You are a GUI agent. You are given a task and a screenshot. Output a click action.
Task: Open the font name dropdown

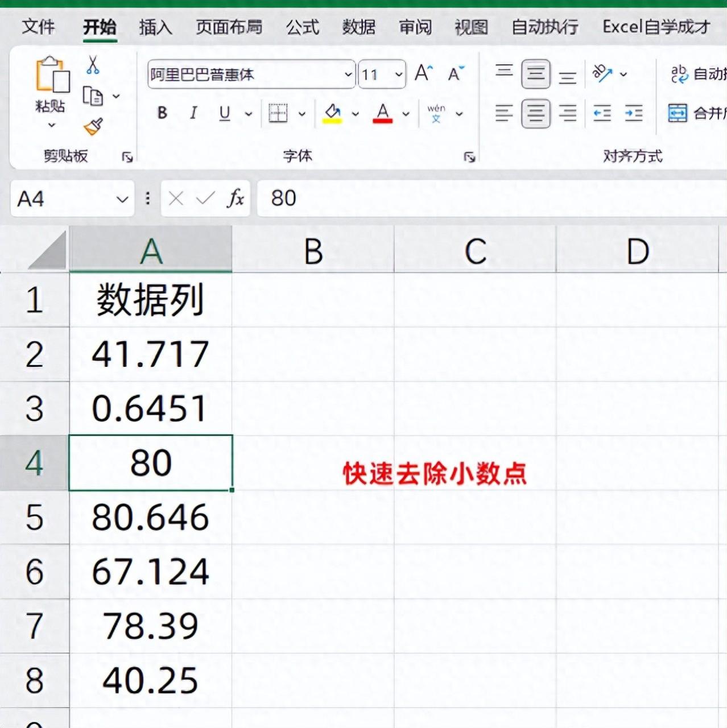coord(348,75)
